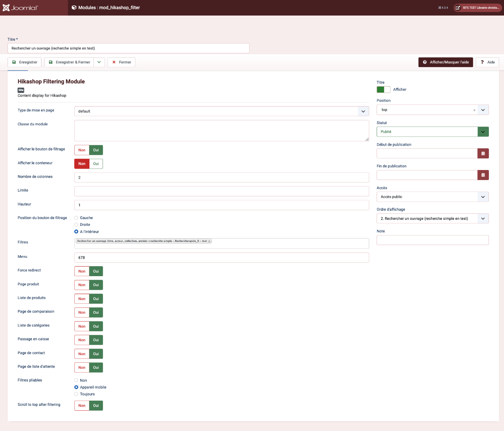Set Page de comparaison to Oui
504x431 pixels.
(x=96, y=312)
